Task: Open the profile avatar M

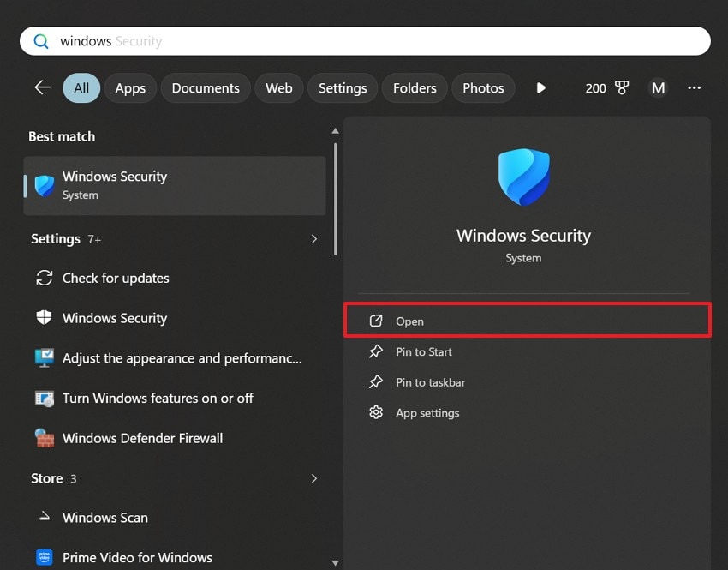Action: tap(658, 87)
